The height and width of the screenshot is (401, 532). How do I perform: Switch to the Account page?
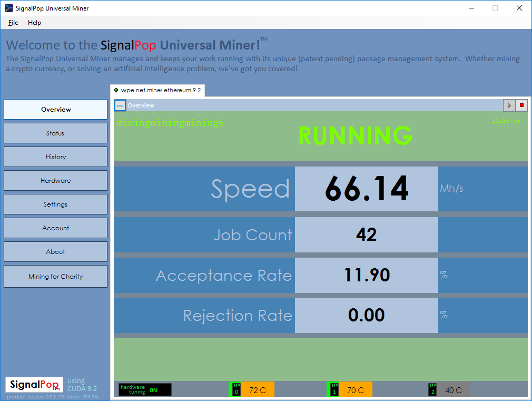coord(55,228)
